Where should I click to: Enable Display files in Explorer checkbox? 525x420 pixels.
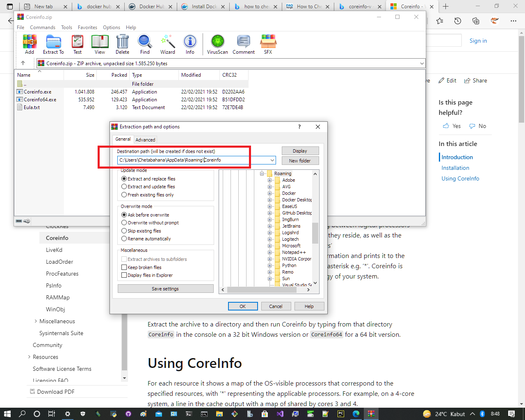[124, 275]
